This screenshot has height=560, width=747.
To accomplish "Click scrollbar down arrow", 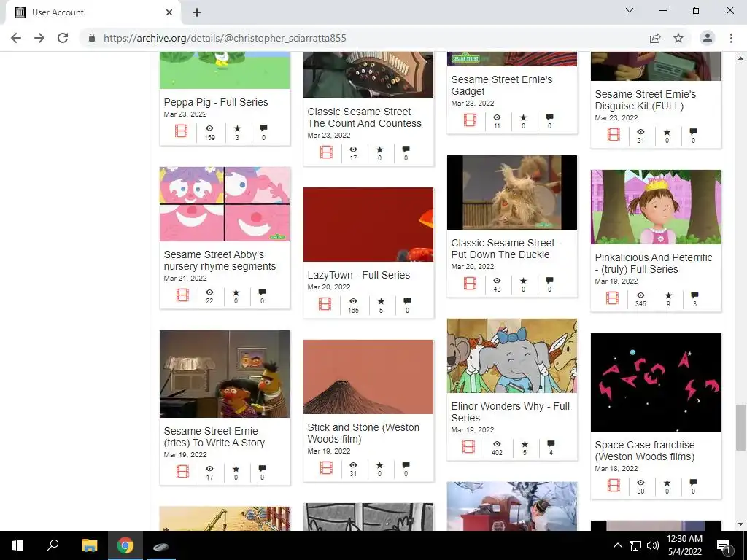I will tap(740, 525).
